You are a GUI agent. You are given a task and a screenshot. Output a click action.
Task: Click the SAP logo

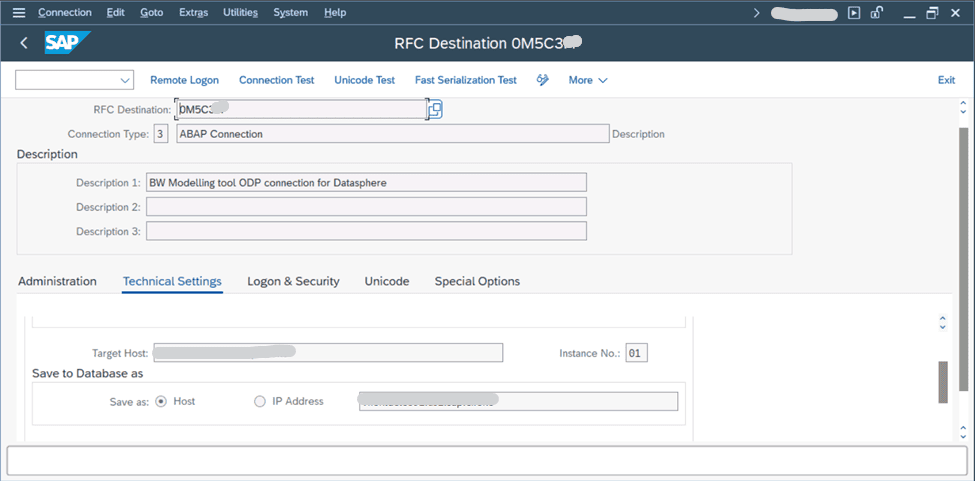[67, 43]
